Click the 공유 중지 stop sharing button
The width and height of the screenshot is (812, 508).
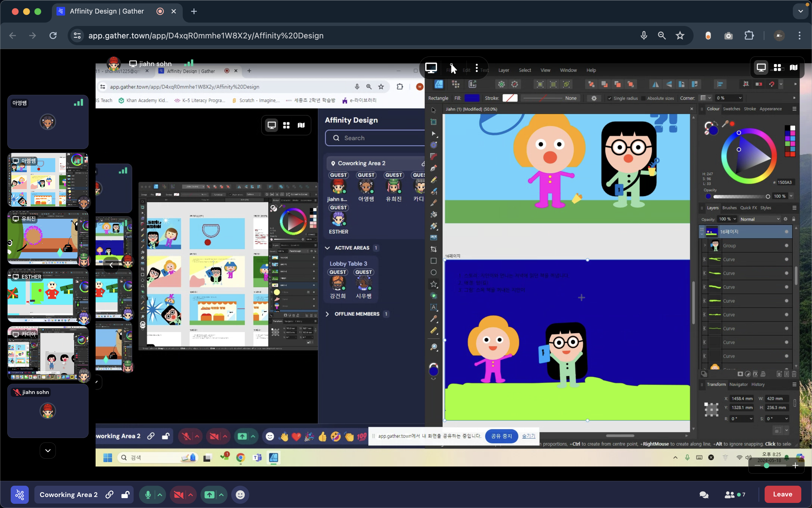(501, 436)
